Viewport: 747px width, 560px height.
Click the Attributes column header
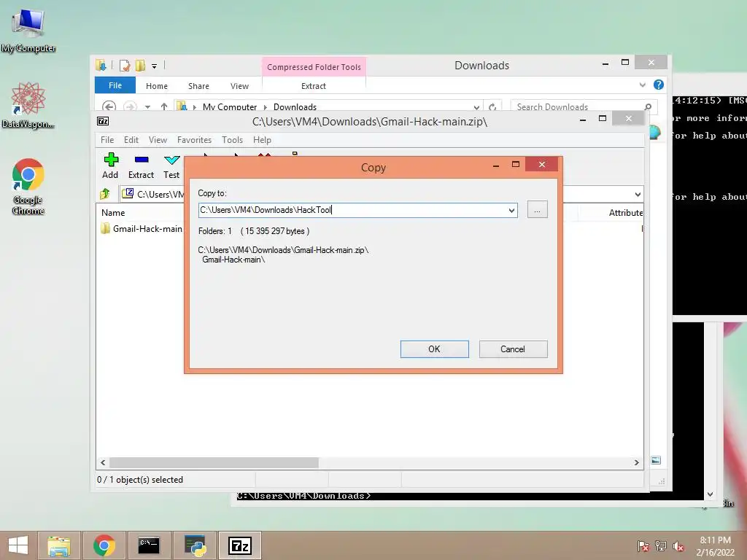click(x=625, y=212)
